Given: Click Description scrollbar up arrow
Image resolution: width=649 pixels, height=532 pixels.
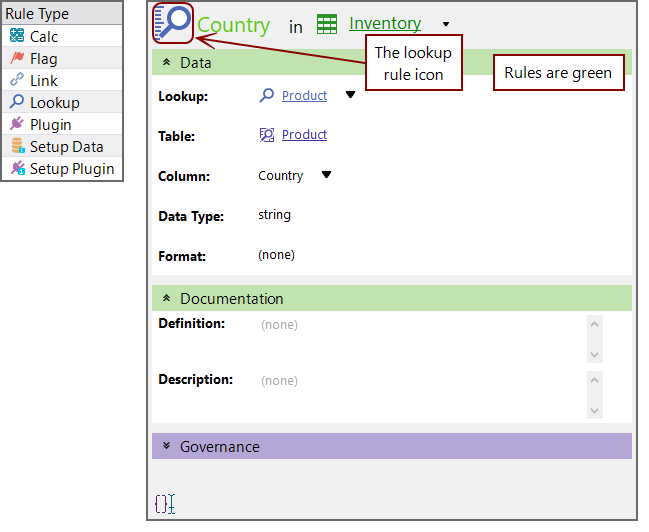Looking at the screenshot, I should tap(595, 380).
